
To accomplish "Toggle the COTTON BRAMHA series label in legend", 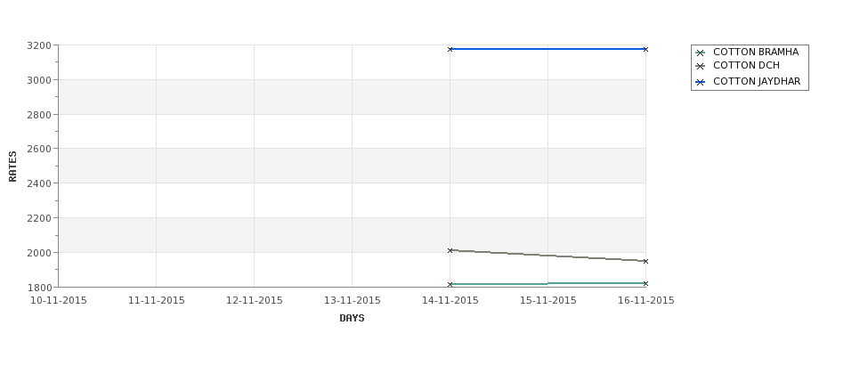I will point(755,53).
